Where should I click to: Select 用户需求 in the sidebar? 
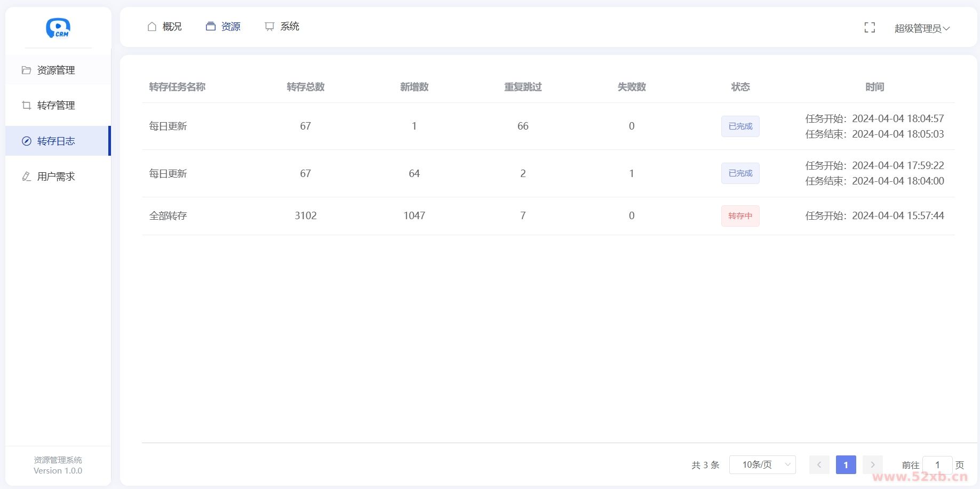(x=56, y=177)
